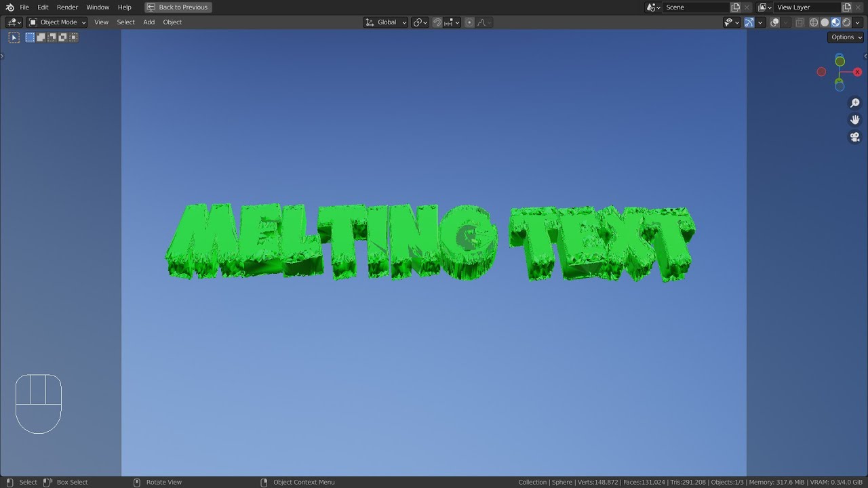Open object types visibility dropdown
The width and height of the screenshot is (868, 488).
[732, 22]
